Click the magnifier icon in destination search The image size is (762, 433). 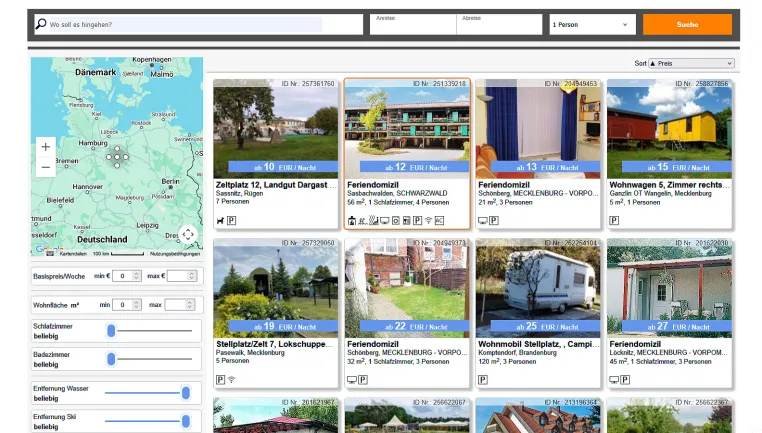pos(41,23)
